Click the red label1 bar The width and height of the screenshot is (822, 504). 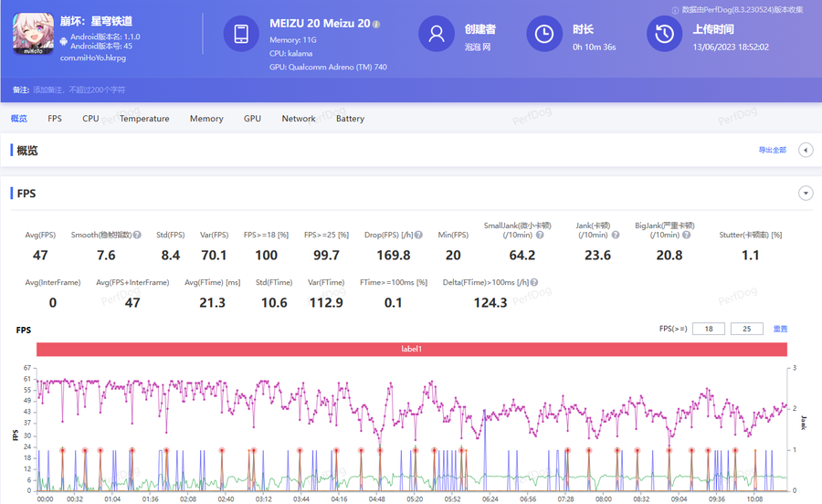coord(412,349)
